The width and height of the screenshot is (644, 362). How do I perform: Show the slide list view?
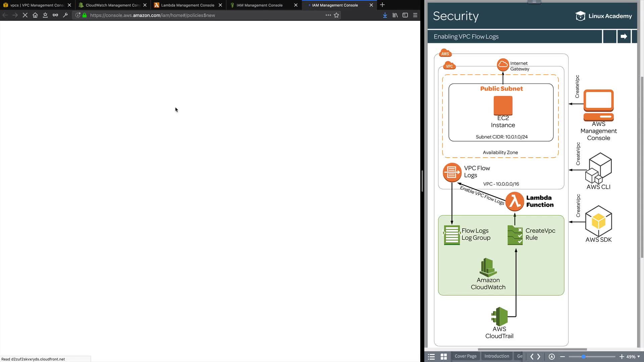(x=431, y=357)
